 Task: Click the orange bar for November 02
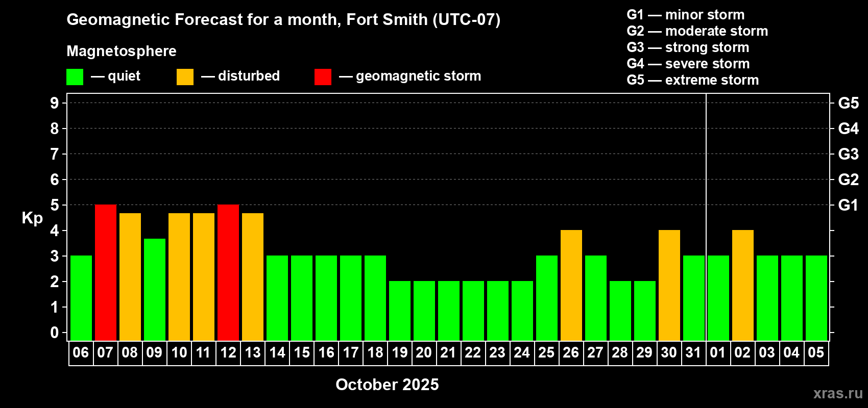(743, 286)
